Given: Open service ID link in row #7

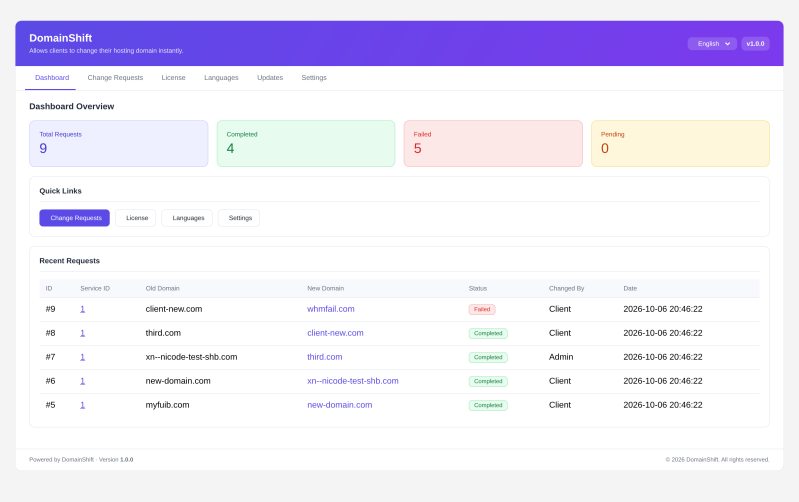Looking at the screenshot, I should pyautogui.click(x=83, y=357).
